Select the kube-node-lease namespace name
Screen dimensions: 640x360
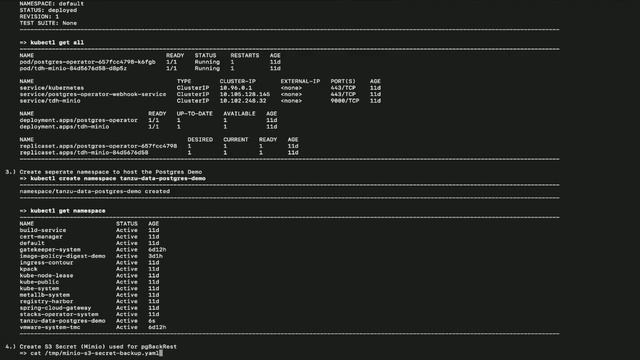pyautogui.click(x=47, y=276)
